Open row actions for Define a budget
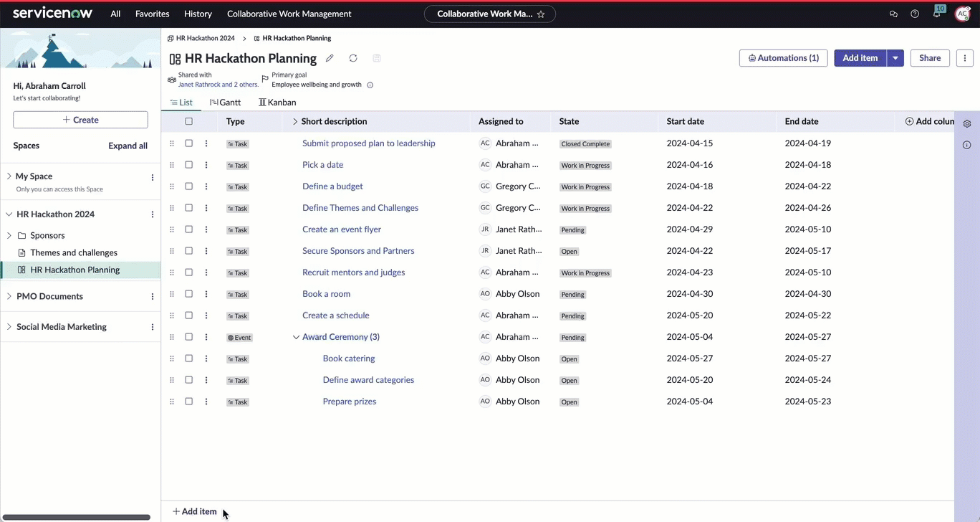Screen dimensions: 980x522 (x=206, y=186)
